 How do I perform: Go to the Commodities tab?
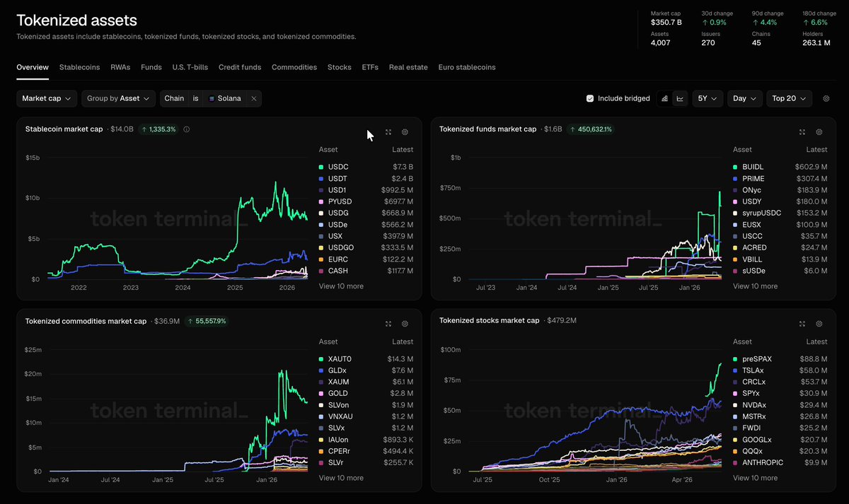[294, 67]
